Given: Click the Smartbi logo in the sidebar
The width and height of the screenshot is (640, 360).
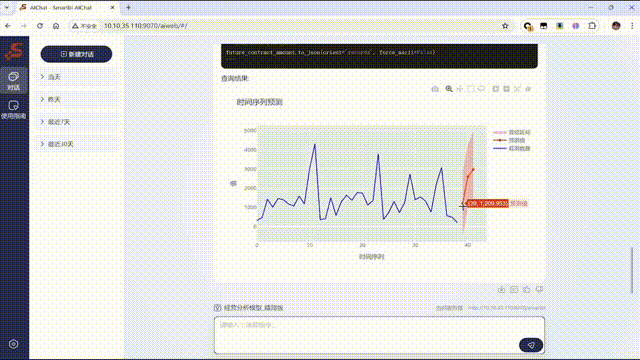Looking at the screenshot, I should 14,51.
